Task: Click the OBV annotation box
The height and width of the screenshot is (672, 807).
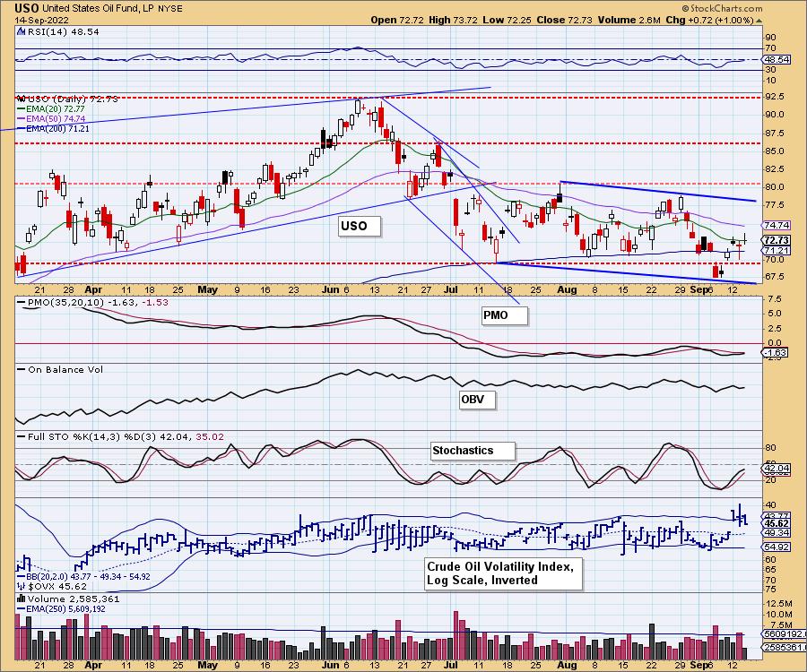Action: tap(478, 400)
